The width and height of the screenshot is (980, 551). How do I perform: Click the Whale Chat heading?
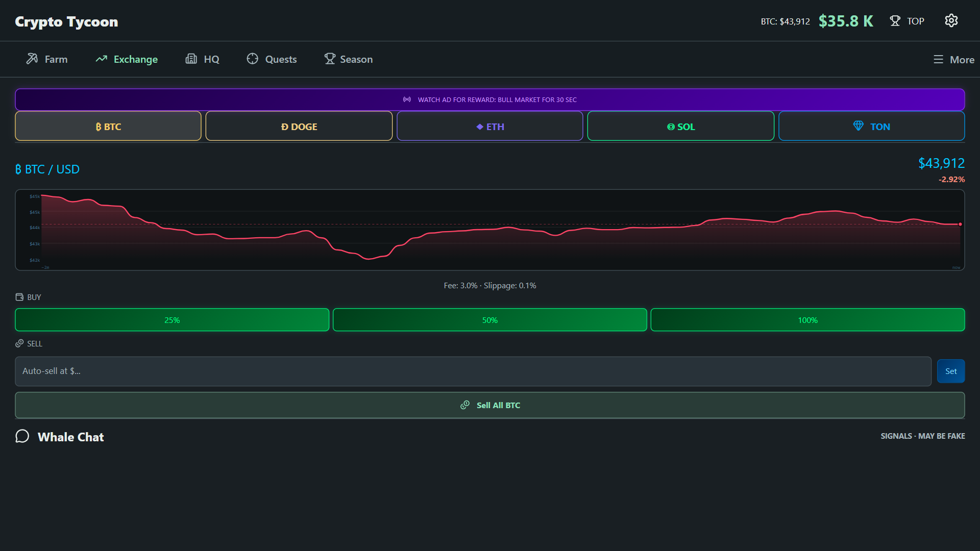tap(70, 437)
